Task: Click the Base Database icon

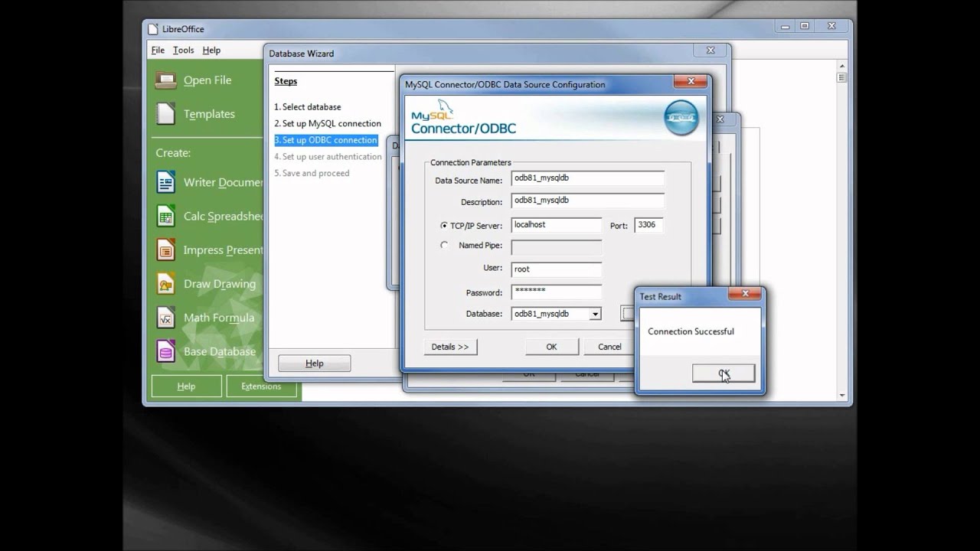Action: [165, 351]
